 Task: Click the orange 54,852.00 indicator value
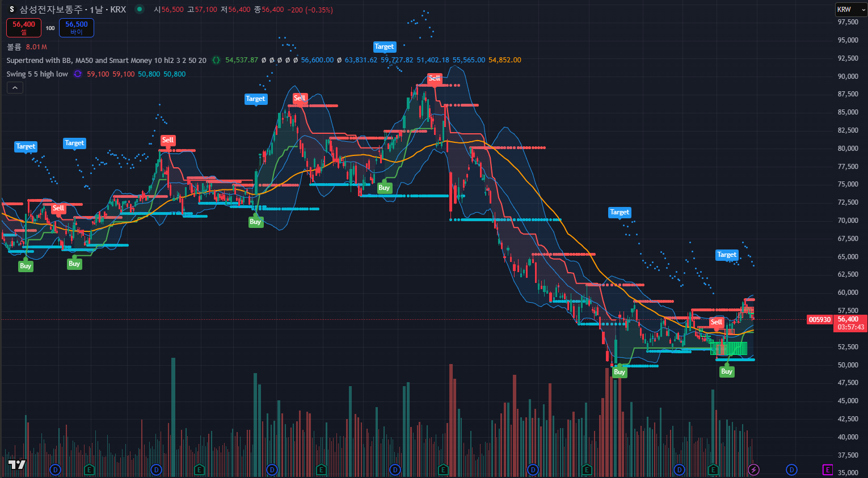click(505, 60)
